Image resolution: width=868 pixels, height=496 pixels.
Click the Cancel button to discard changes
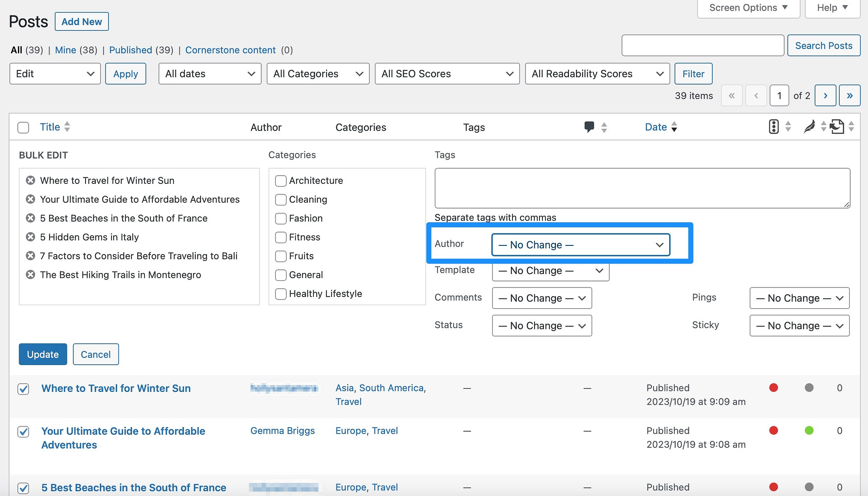click(x=95, y=354)
